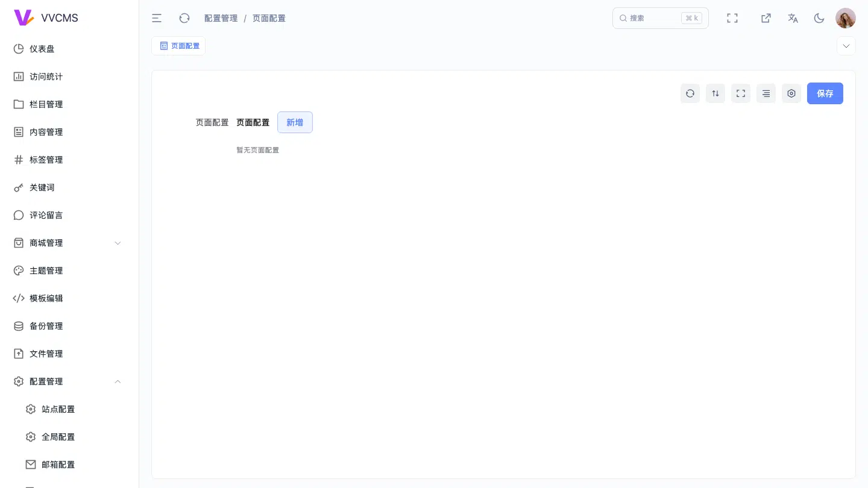Click the 站点配置 gear icon

point(31,409)
